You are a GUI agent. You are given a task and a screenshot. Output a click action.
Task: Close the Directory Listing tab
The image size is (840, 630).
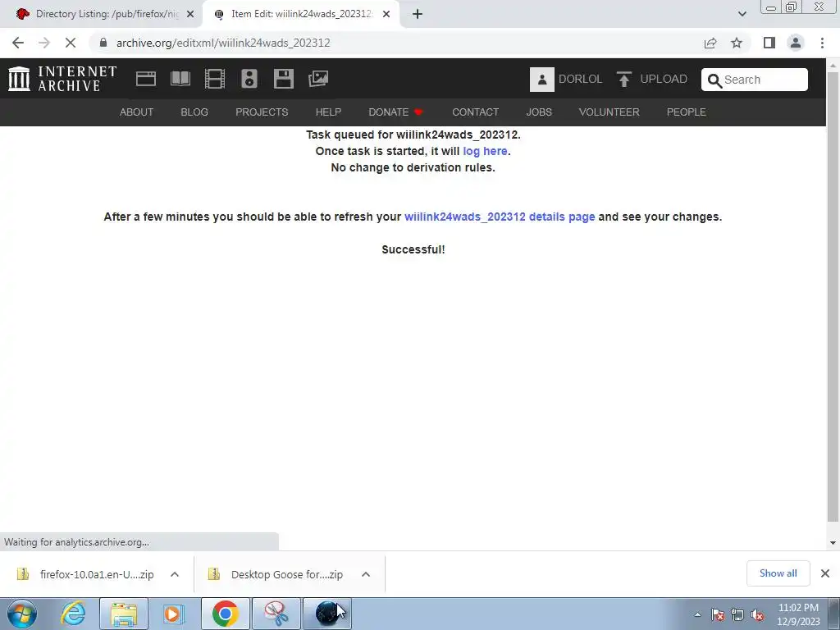[190, 15]
